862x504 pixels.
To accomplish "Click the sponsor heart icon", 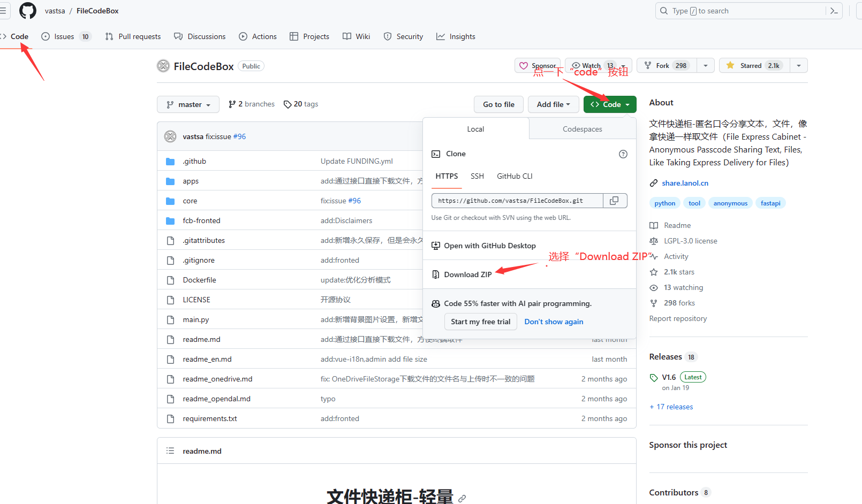I will 524,65.
